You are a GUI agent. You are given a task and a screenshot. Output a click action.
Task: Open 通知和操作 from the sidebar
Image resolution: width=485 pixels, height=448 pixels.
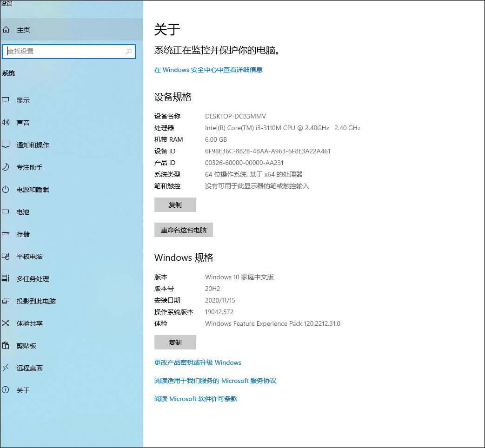[x=30, y=145]
